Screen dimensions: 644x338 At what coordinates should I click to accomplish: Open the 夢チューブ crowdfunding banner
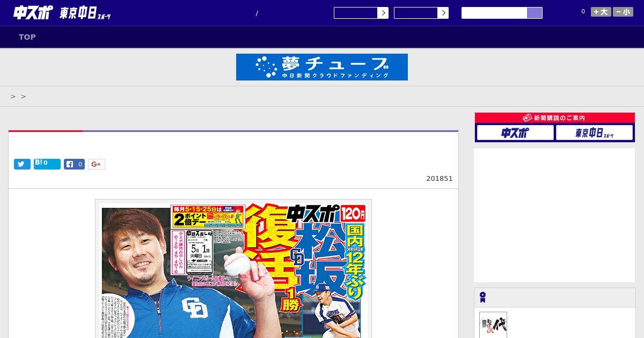pos(322,67)
